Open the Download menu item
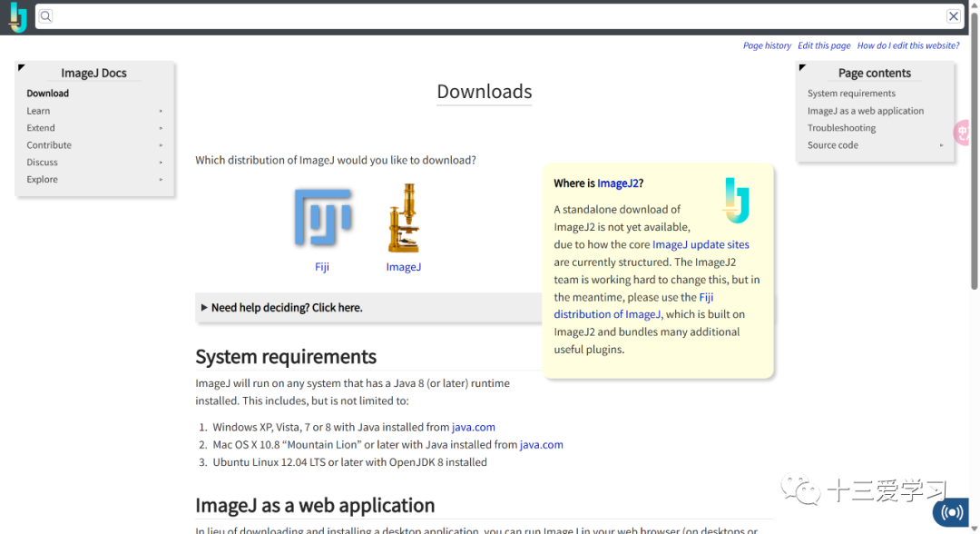980x534 pixels. 47,94
